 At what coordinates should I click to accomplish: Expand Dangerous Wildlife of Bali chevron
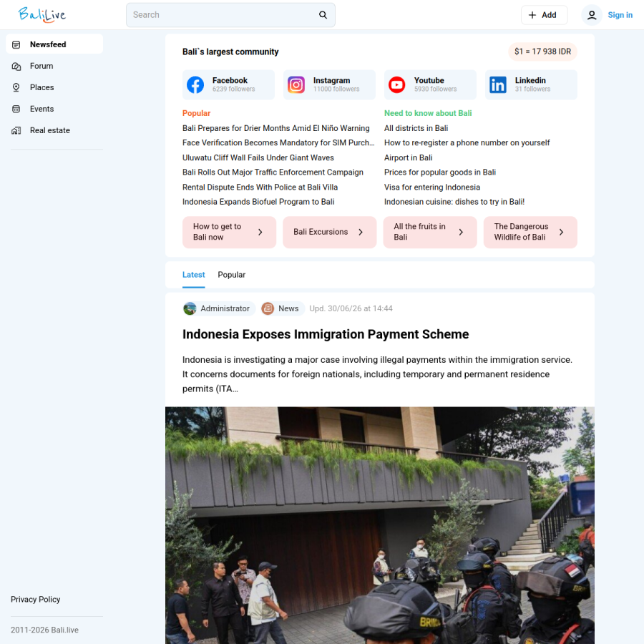[x=562, y=232]
